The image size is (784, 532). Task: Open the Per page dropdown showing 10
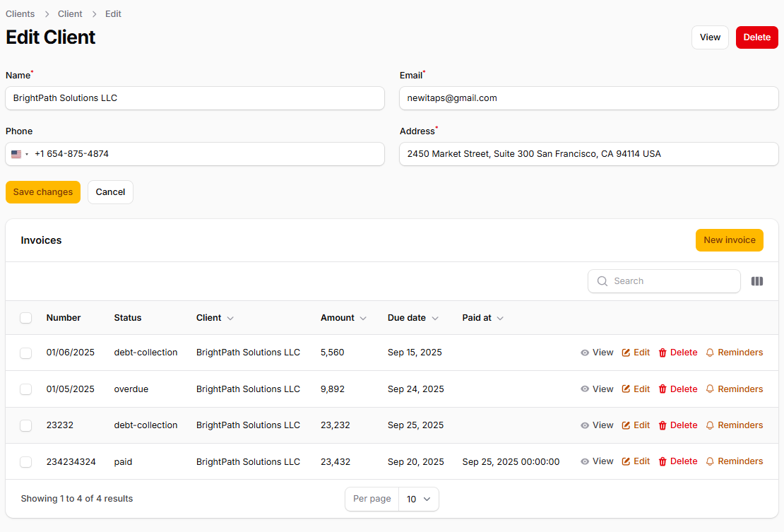pos(418,499)
